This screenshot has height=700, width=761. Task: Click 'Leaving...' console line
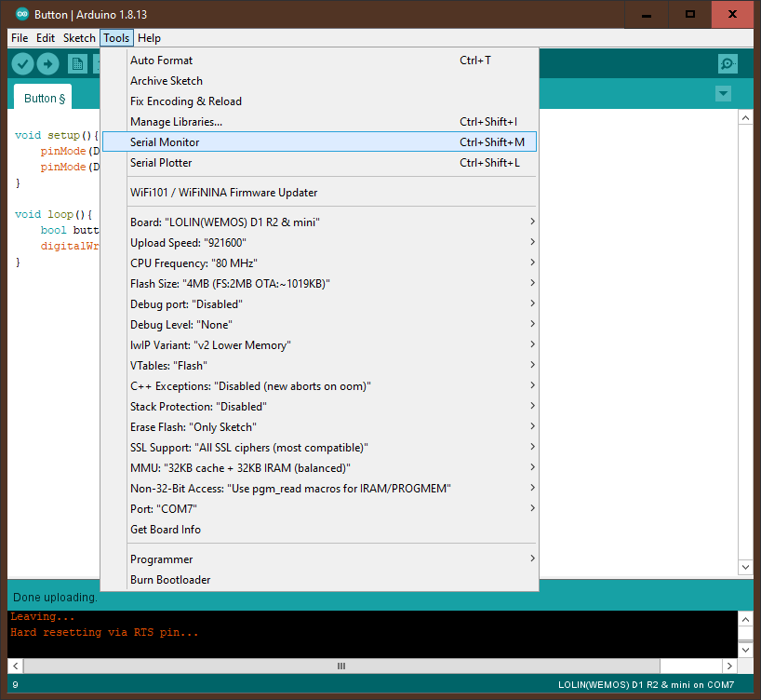coord(43,616)
